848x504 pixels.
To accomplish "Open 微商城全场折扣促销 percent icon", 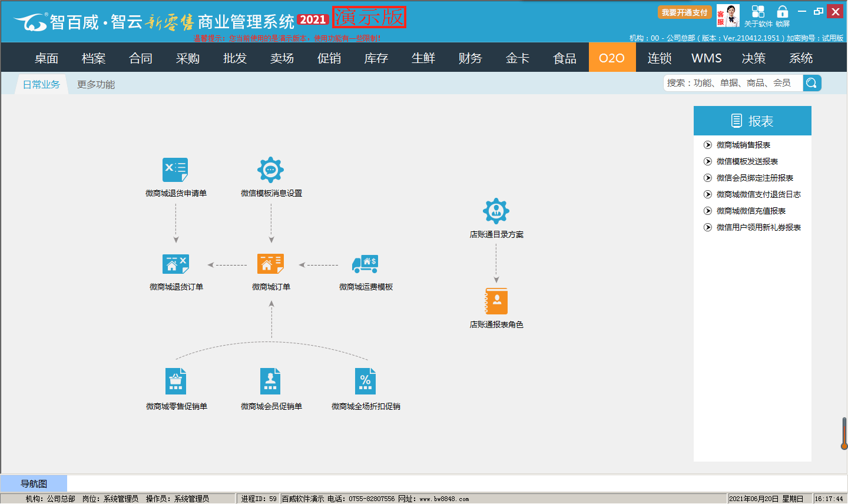I will pos(365,382).
